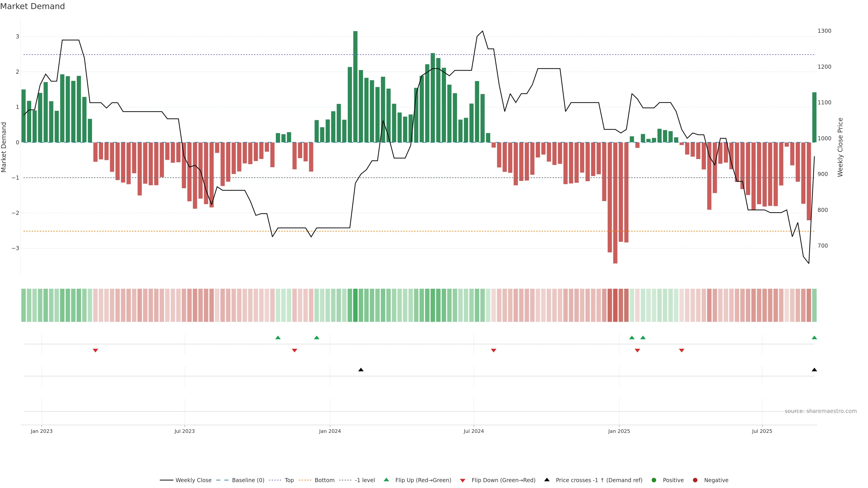Click the Positive green dot legend

click(654, 480)
